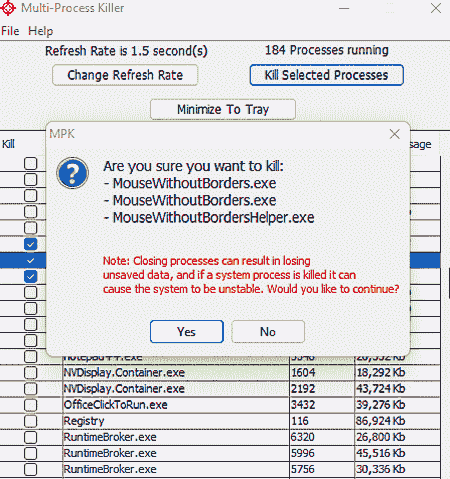Minimize the Multi-Process Killer window
Screen dimensions: 450x479
coord(344,8)
